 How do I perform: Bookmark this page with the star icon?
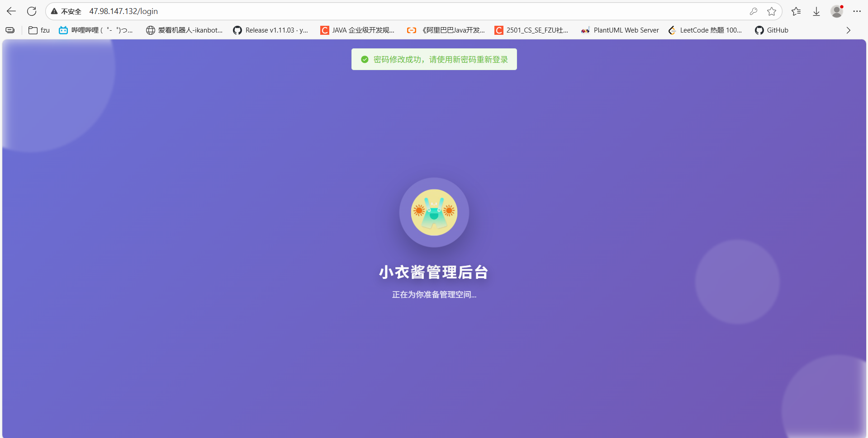tap(772, 11)
